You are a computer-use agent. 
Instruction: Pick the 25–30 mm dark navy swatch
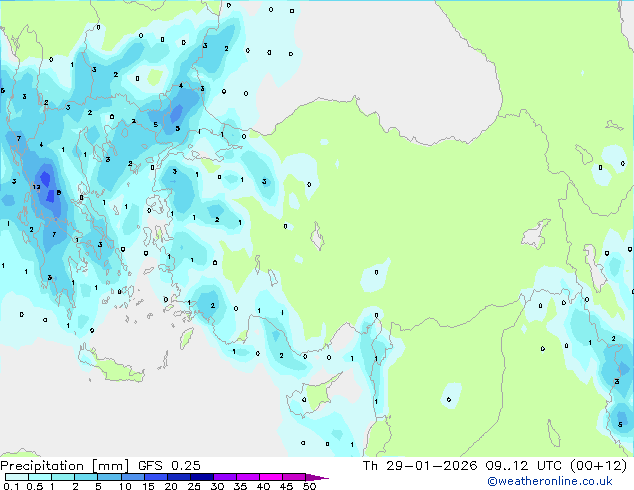point(202,477)
